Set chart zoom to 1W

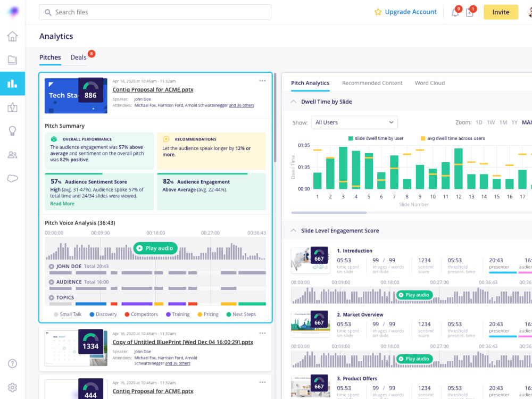coord(491,122)
